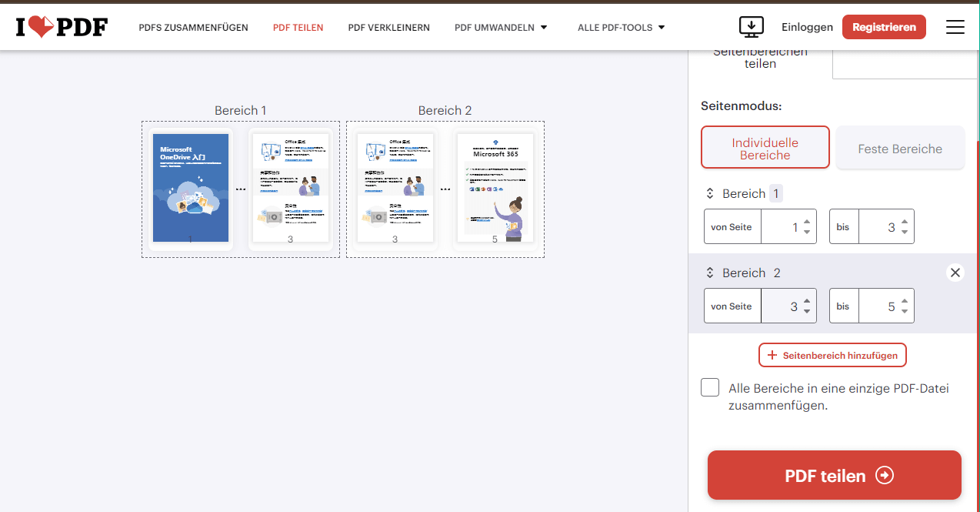The height and width of the screenshot is (512, 980).
Task: Open PDFs zusammenfügen menu item
Action: pos(193,28)
